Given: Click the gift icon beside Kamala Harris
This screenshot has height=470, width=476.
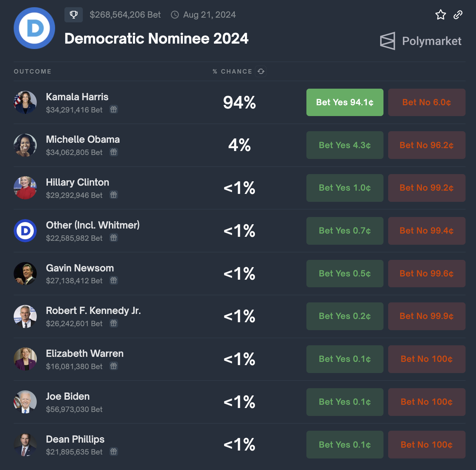Looking at the screenshot, I should tap(114, 109).
